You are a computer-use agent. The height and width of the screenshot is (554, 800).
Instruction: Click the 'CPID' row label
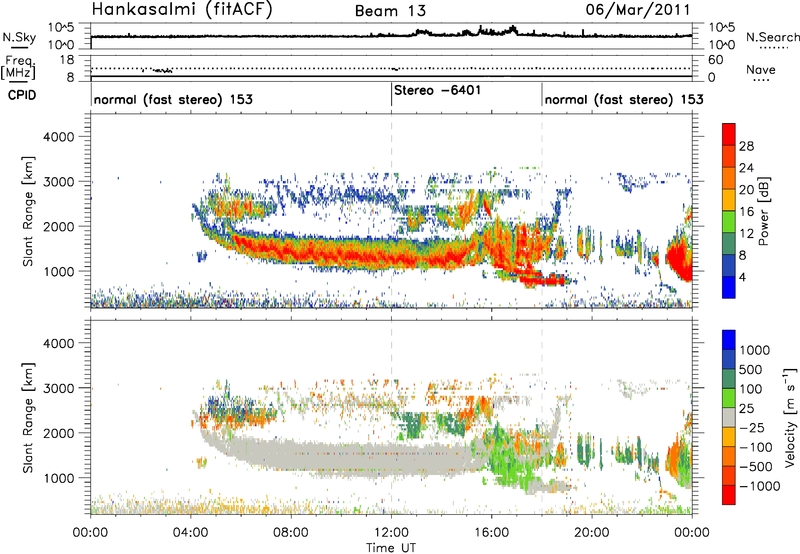pyautogui.click(x=22, y=95)
